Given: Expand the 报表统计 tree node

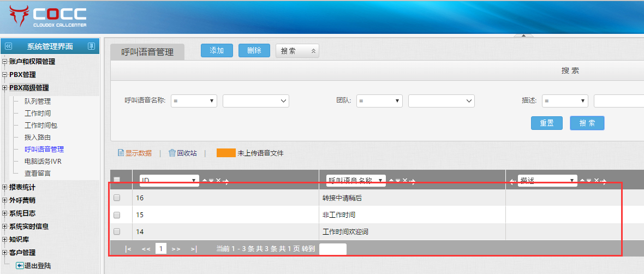Looking at the screenshot, I should (x=5, y=187).
